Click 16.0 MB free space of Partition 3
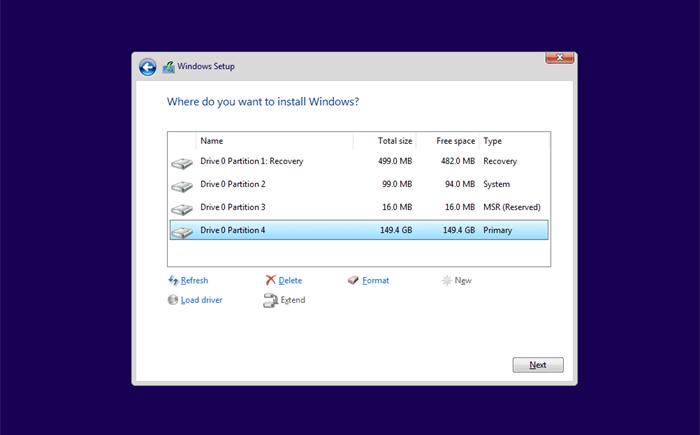The width and height of the screenshot is (700, 435). 460,207
